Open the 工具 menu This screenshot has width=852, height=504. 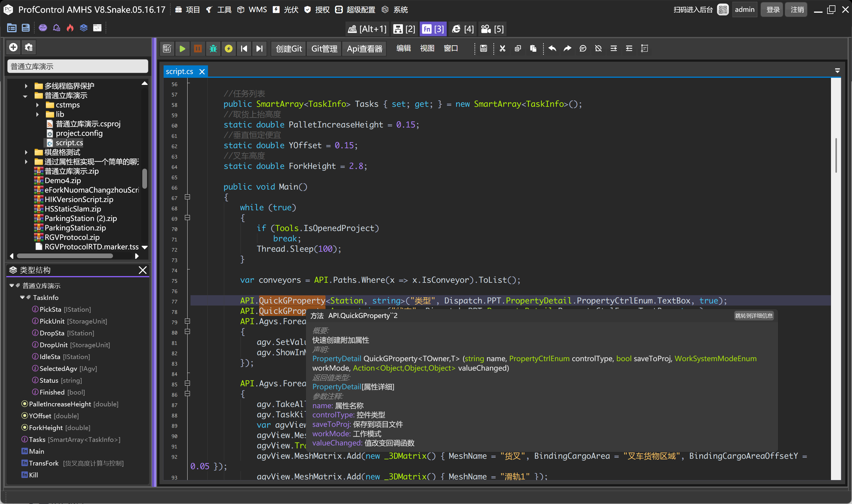click(x=224, y=9)
